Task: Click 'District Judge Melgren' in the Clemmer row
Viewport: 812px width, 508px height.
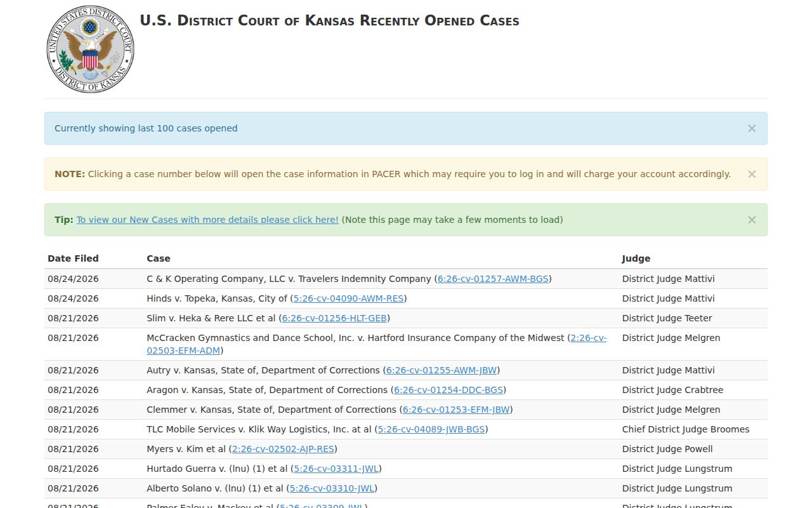Action: coord(671,410)
